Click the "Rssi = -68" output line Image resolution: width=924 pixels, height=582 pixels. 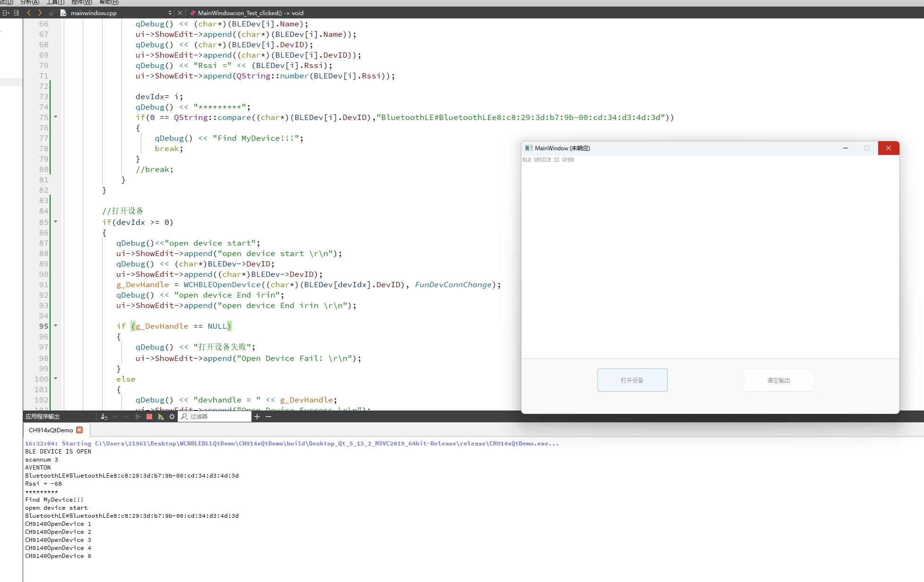43,484
